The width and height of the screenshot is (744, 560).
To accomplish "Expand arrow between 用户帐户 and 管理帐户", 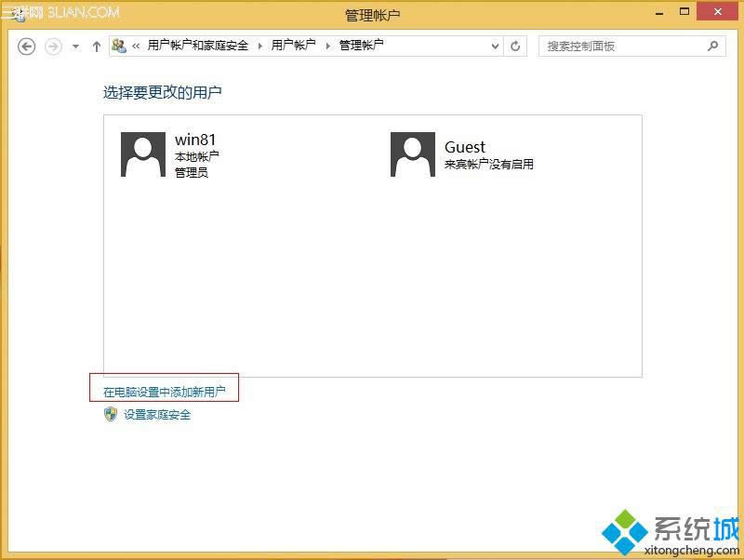I will tap(327, 46).
